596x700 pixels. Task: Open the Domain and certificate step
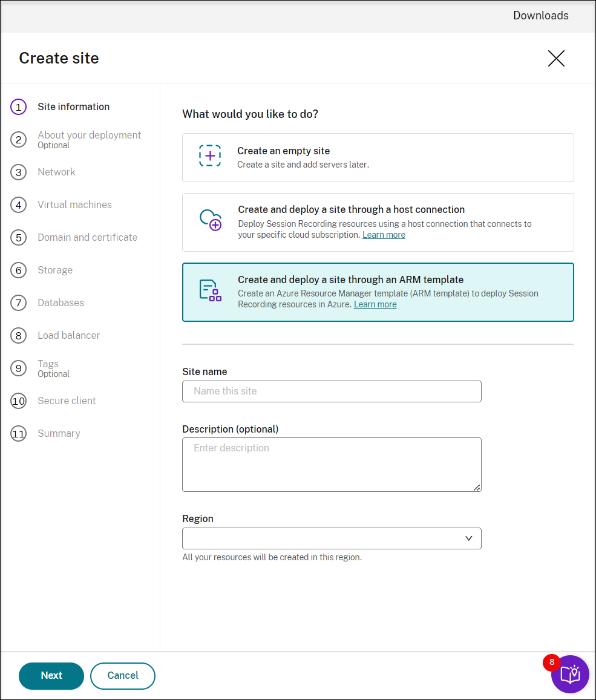point(87,238)
